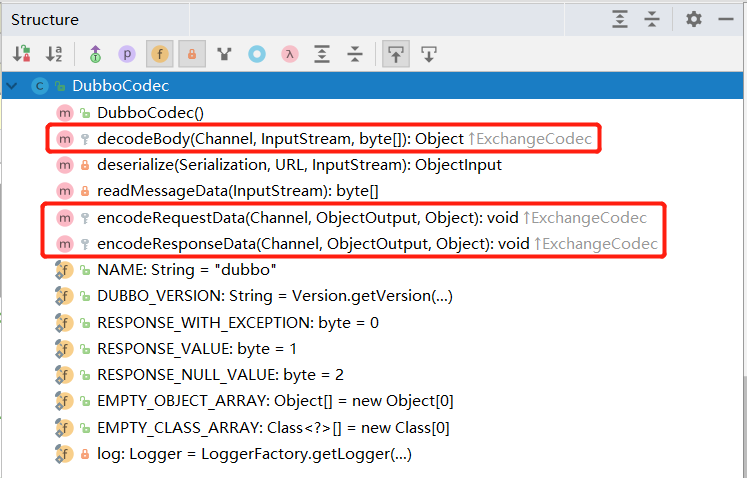Click the Structure panel title

[45, 20]
